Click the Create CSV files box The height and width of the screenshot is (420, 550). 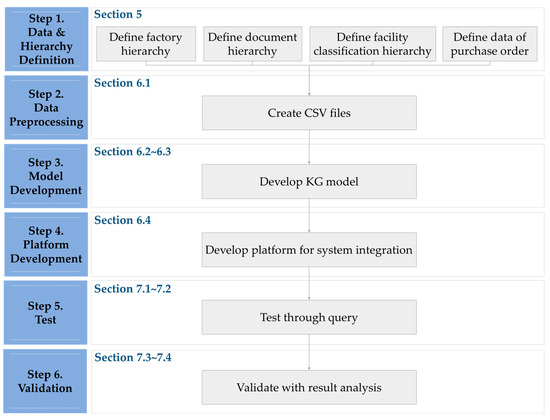tap(309, 113)
